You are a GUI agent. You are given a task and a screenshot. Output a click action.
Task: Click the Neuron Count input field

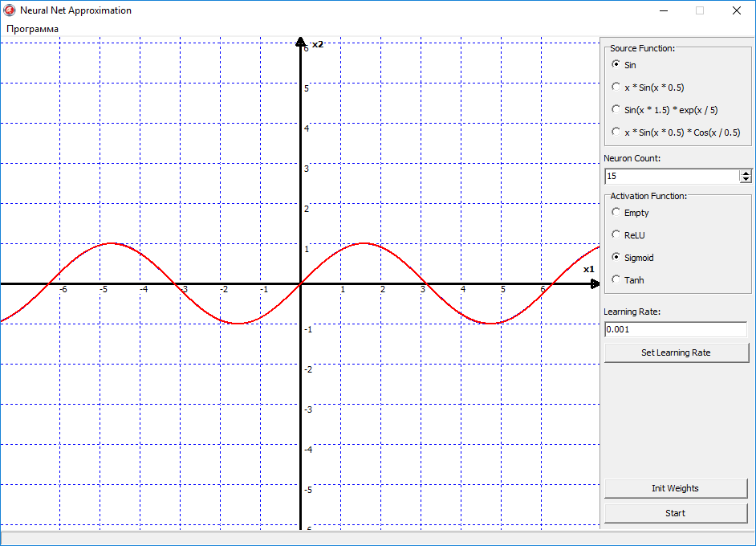pos(672,176)
